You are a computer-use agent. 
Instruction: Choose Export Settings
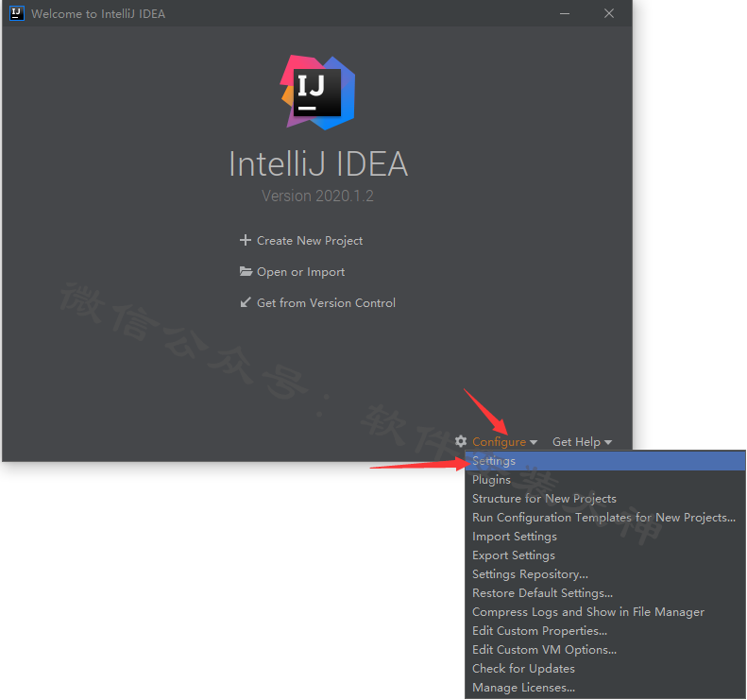(x=605, y=555)
